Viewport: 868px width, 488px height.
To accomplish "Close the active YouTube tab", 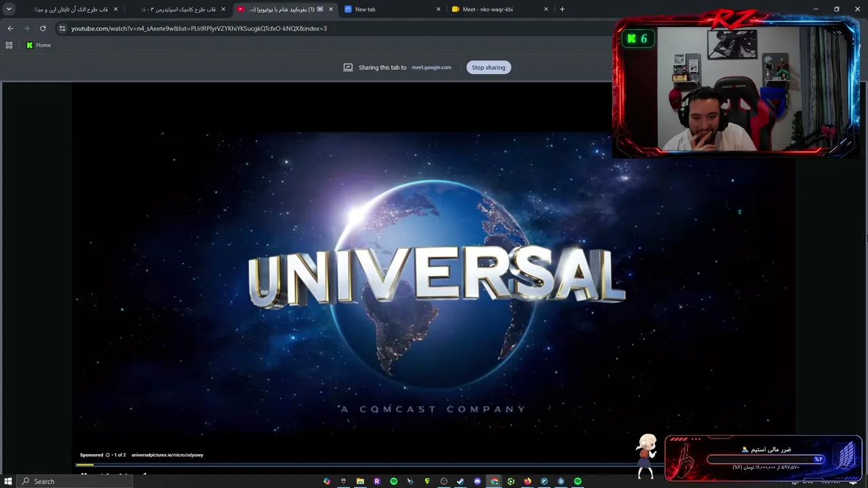I will tap(331, 9).
